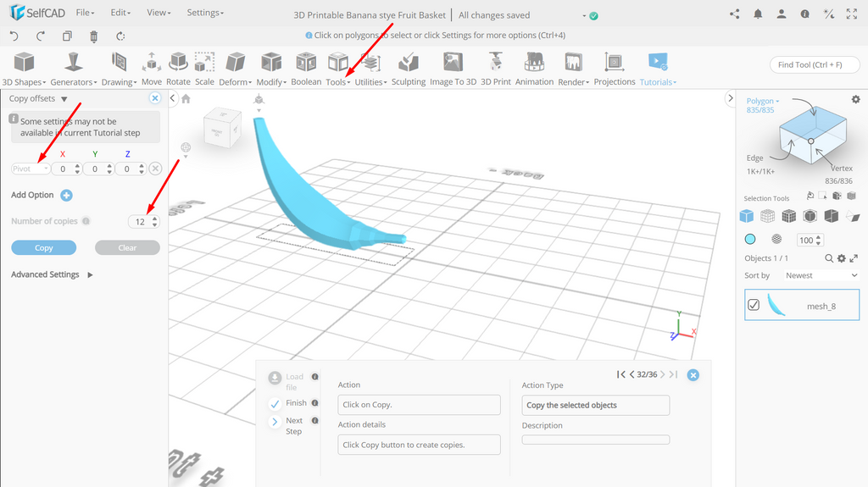This screenshot has width=868, height=487.
Task: Open the File menu
Action: click(x=86, y=13)
